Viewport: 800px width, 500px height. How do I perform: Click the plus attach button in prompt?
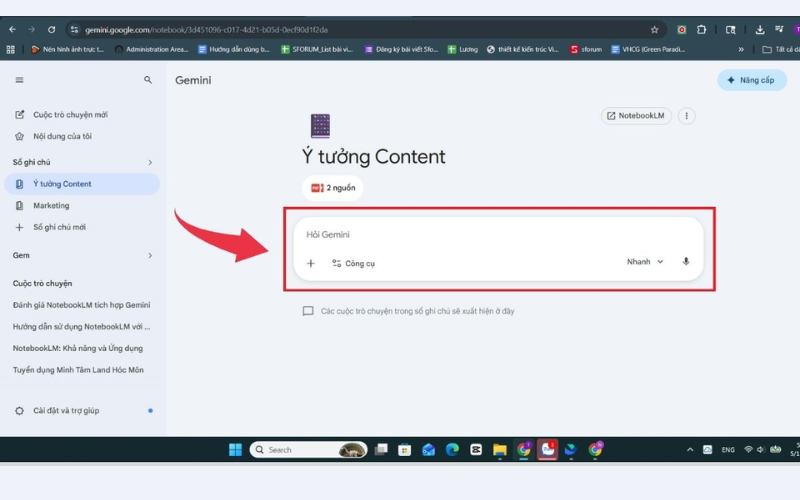tap(311, 263)
